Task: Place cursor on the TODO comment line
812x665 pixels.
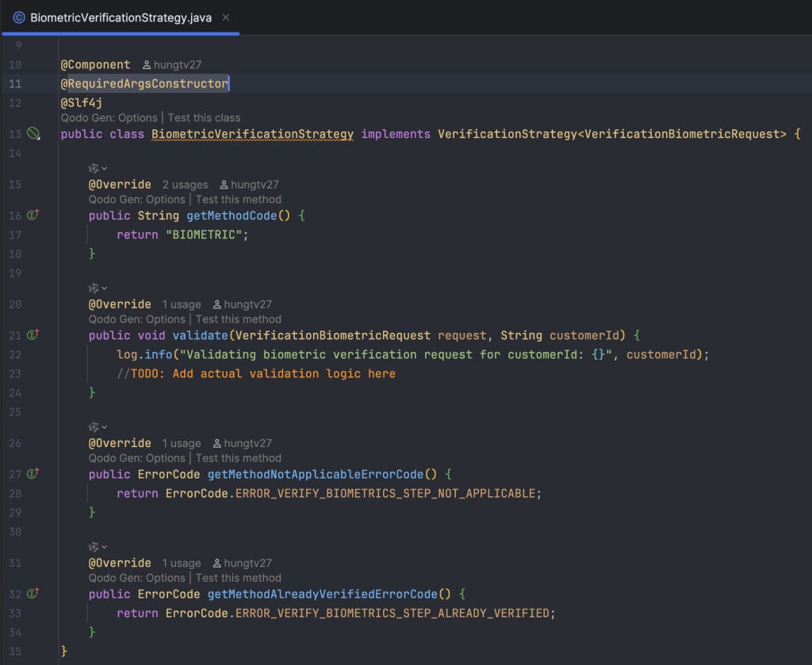Action: click(256, 373)
